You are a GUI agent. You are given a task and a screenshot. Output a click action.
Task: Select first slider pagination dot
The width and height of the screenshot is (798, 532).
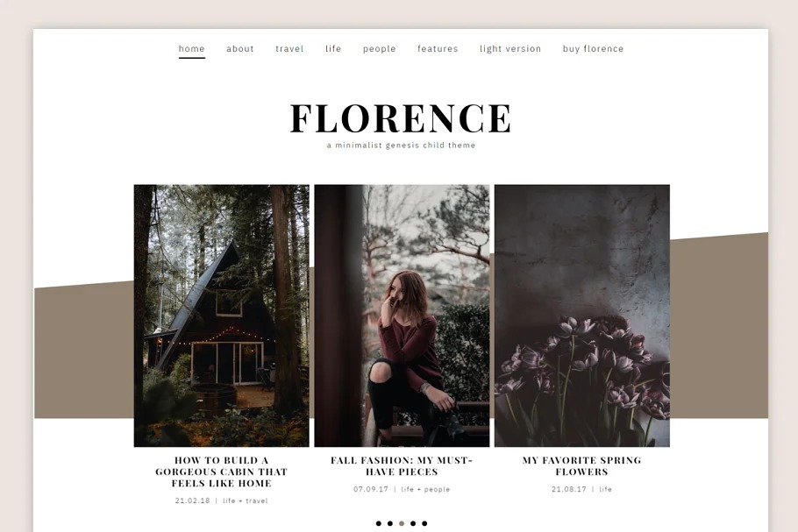click(379, 523)
